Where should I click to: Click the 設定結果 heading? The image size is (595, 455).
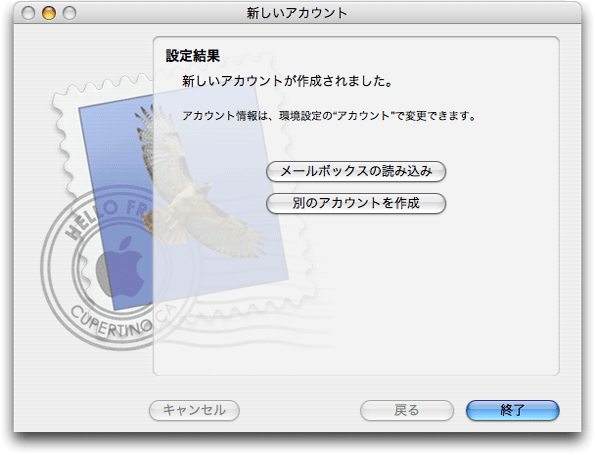193,56
